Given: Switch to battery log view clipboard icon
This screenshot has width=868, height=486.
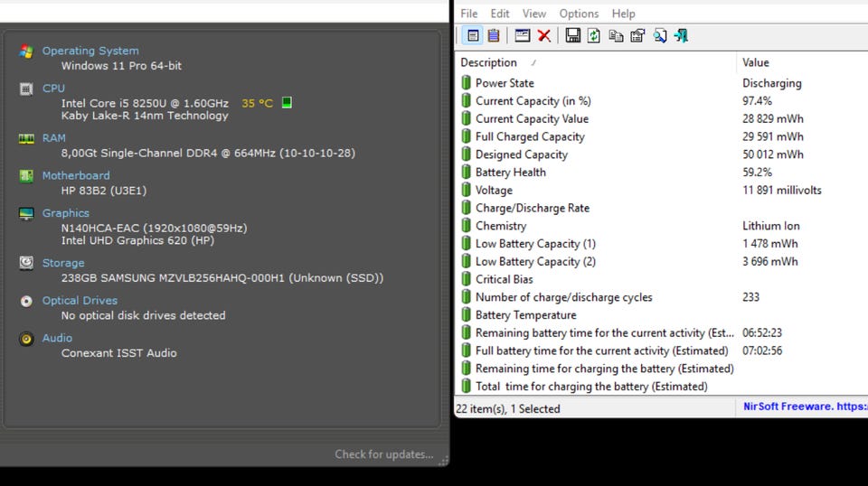Looking at the screenshot, I should click(x=494, y=36).
